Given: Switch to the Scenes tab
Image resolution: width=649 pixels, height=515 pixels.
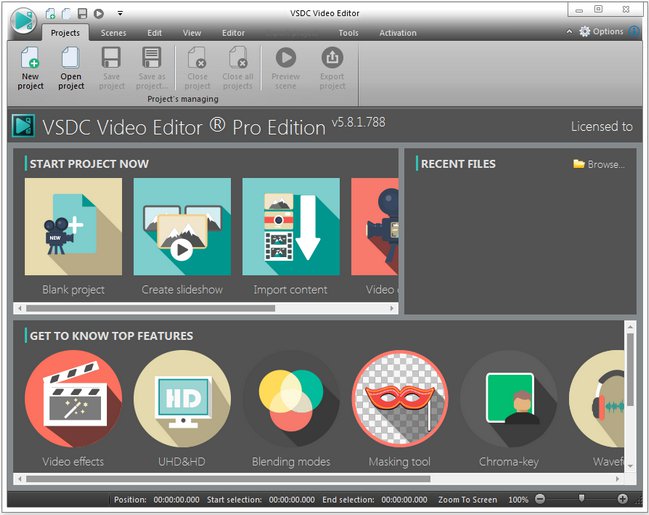Looking at the screenshot, I should 113,33.
